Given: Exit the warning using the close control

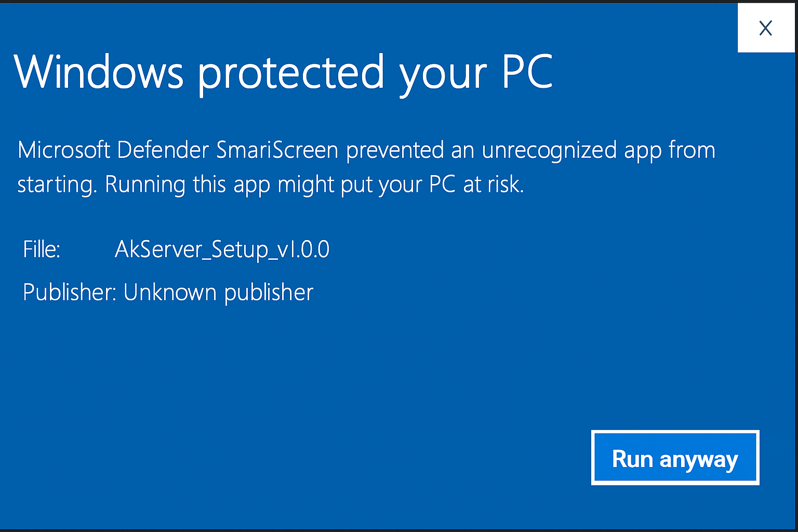Looking at the screenshot, I should tap(765, 29).
